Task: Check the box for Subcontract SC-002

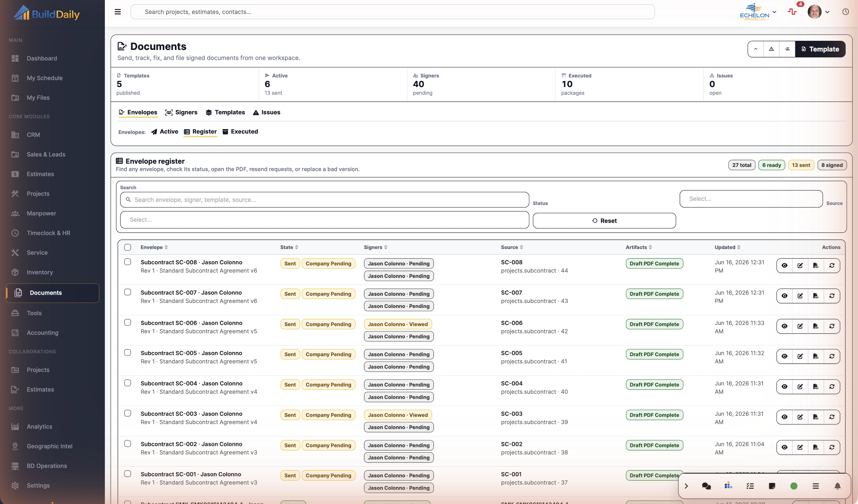Action: click(x=128, y=443)
